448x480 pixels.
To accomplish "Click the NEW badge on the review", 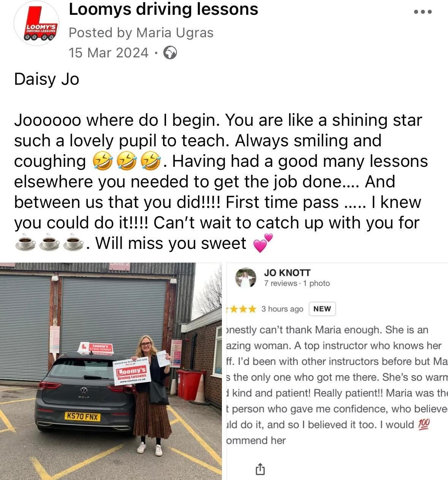I will (322, 309).
